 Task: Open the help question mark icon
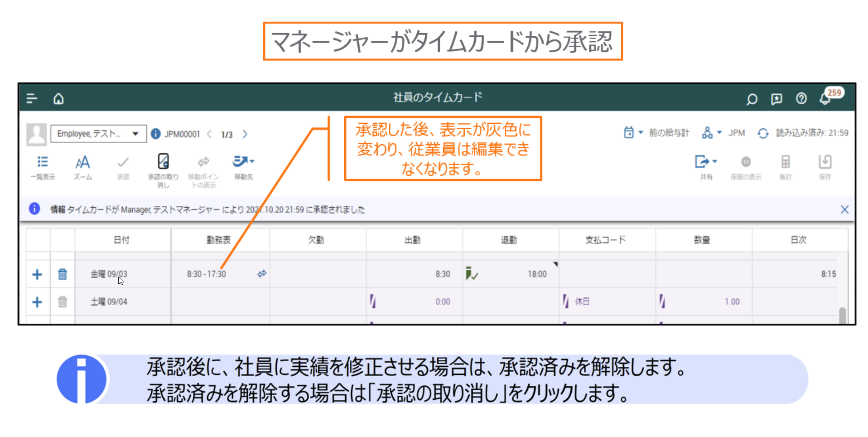point(801,98)
